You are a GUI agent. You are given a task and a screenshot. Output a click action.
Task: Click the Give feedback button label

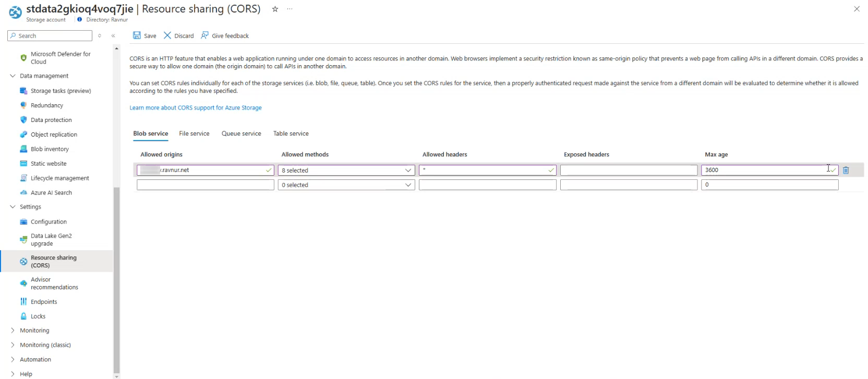pos(231,36)
